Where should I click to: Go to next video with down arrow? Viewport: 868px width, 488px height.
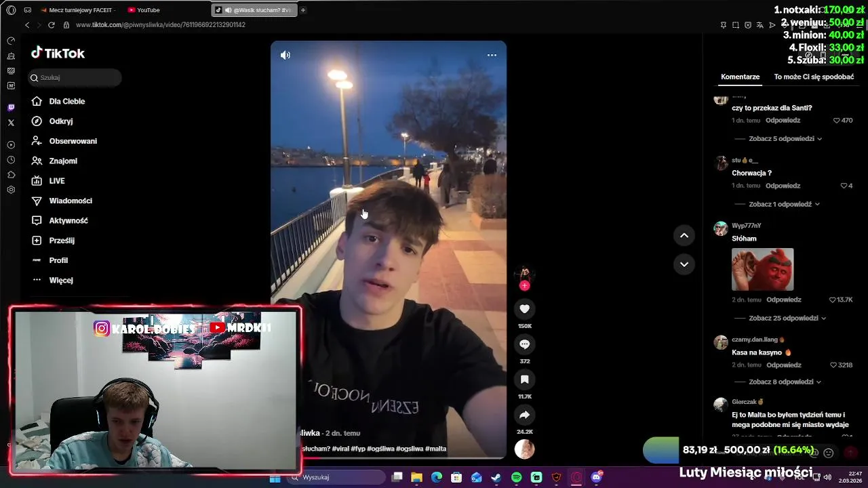[x=684, y=264]
